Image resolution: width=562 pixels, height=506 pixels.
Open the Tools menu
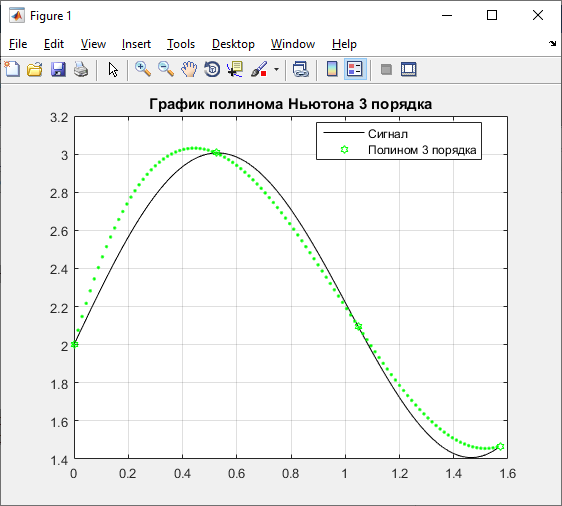click(181, 44)
